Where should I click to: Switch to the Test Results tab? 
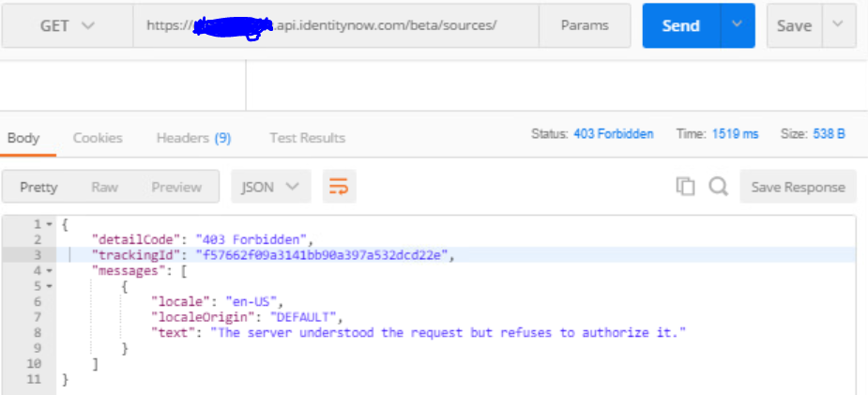tap(307, 138)
